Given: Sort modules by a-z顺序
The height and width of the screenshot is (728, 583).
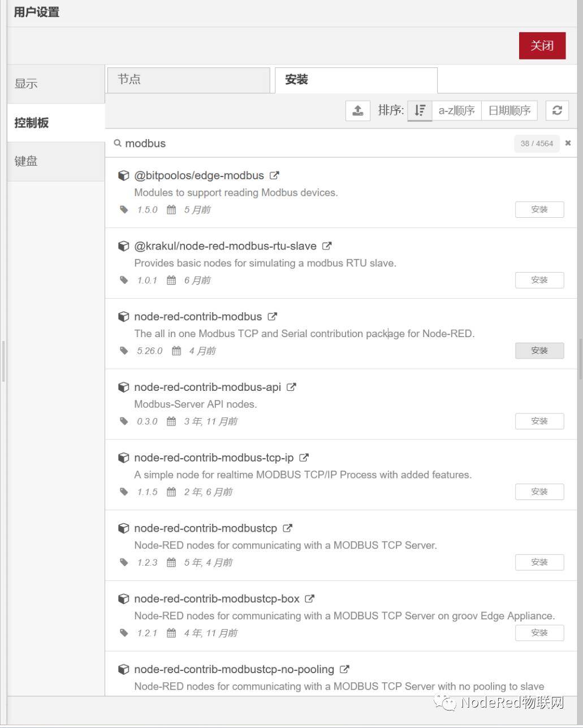Looking at the screenshot, I should coord(456,110).
